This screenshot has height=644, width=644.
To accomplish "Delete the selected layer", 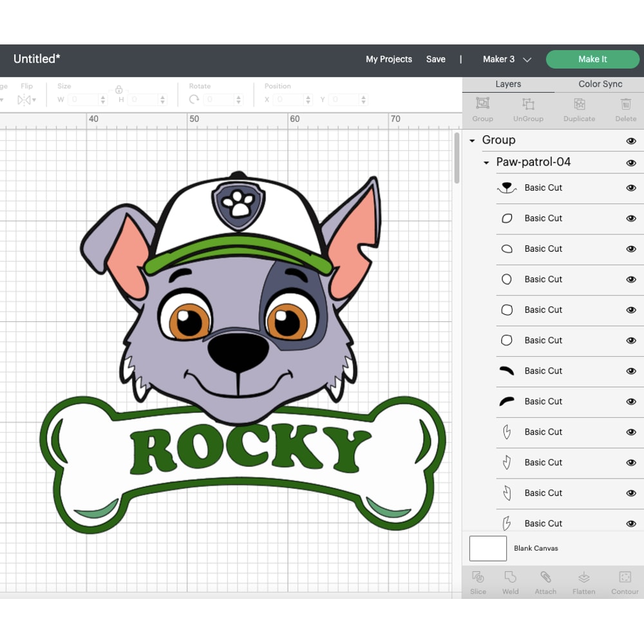I will coord(625,109).
